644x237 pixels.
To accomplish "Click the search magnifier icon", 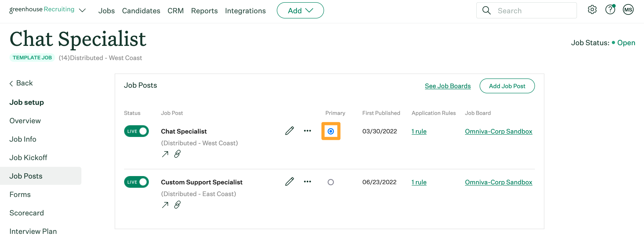I will tap(487, 11).
